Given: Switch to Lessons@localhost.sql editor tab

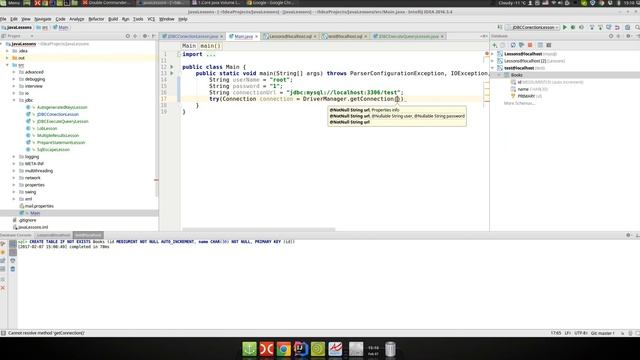Looking at the screenshot, I should pos(290,36).
